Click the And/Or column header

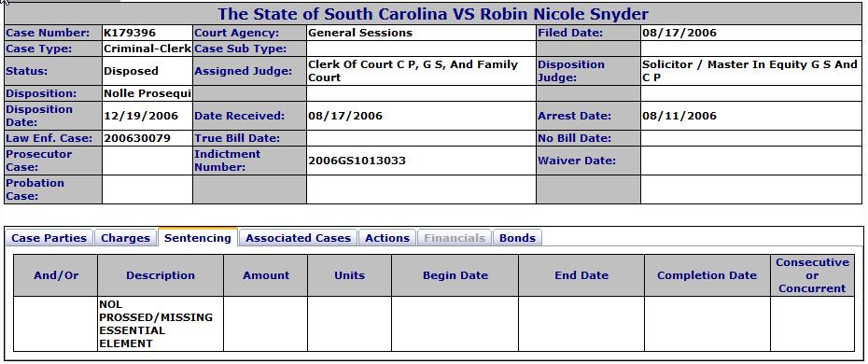pos(56,275)
